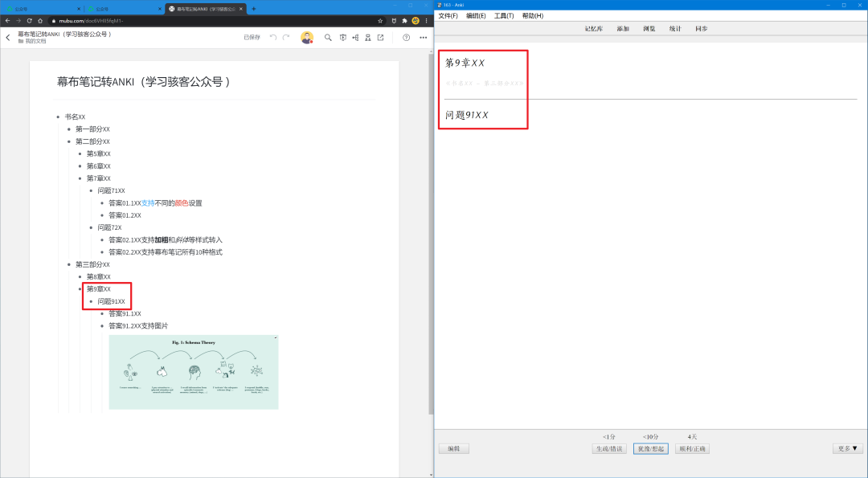Screen dimensions: 868x478
Task: Click Chrome's forward navigation arrow
Action: tap(18, 21)
